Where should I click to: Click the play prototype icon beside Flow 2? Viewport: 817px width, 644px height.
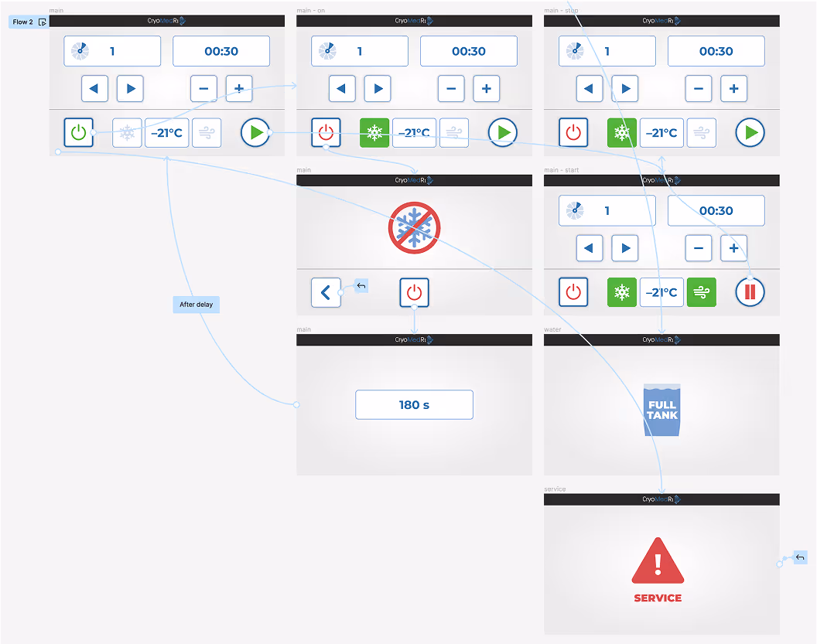43,22
